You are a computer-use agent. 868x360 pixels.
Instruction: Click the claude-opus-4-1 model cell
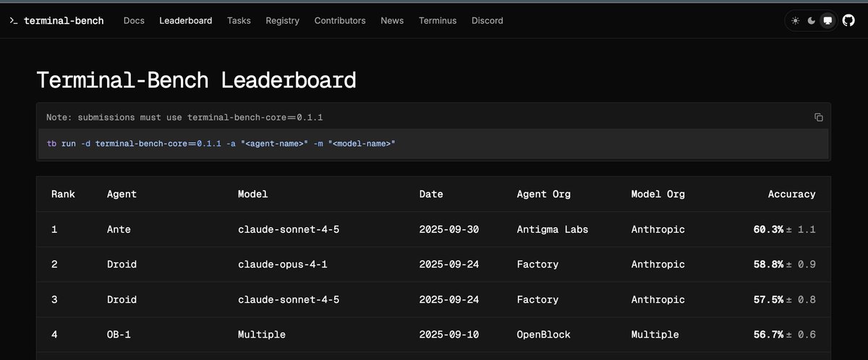[283, 264]
